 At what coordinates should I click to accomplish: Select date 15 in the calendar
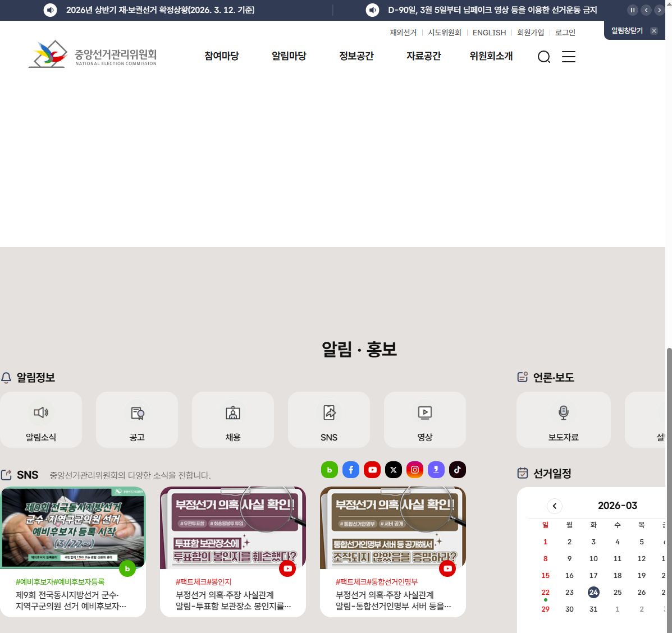point(545,576)
